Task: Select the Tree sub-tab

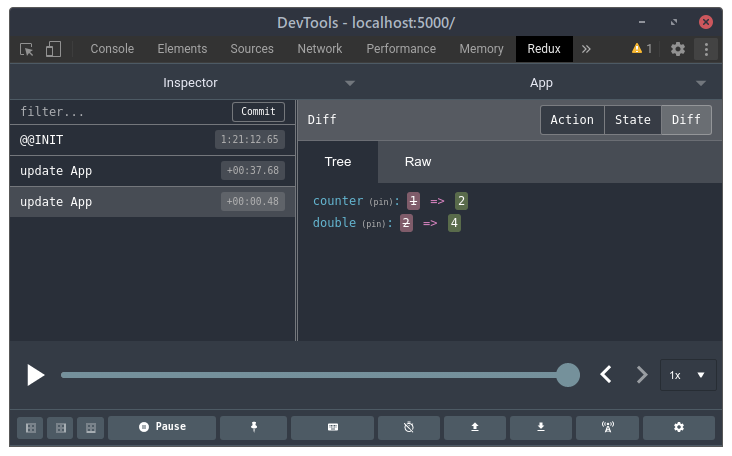Action: (338, 162)
